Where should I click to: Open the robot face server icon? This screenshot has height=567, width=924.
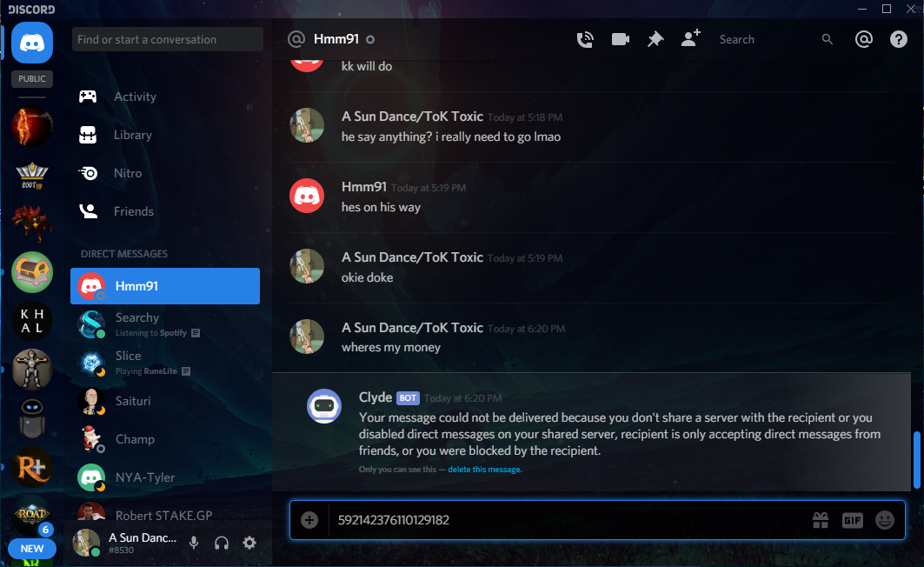pos(32,418)
